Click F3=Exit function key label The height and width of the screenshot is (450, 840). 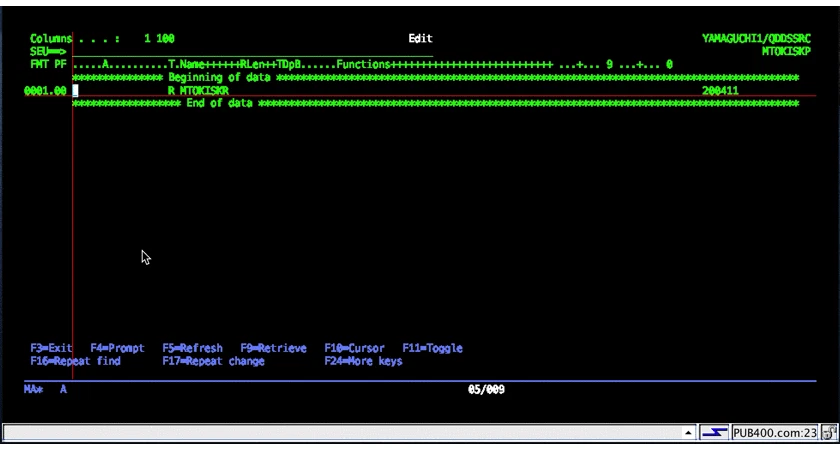point(51,348)
